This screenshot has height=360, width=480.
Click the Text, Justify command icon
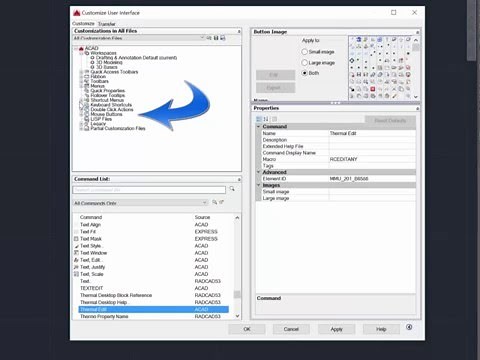click(x=76, y=267)
